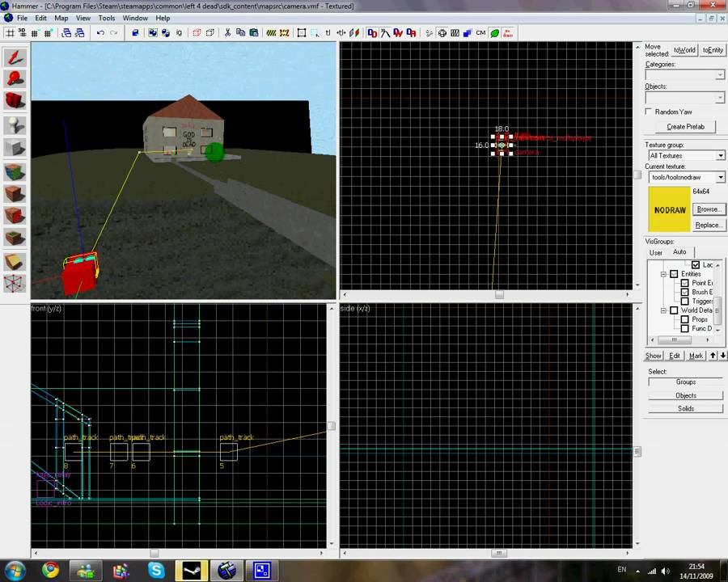Choose Solids selection mode
The width and height of the screenshot is (728, 582).
coord(686,408)
